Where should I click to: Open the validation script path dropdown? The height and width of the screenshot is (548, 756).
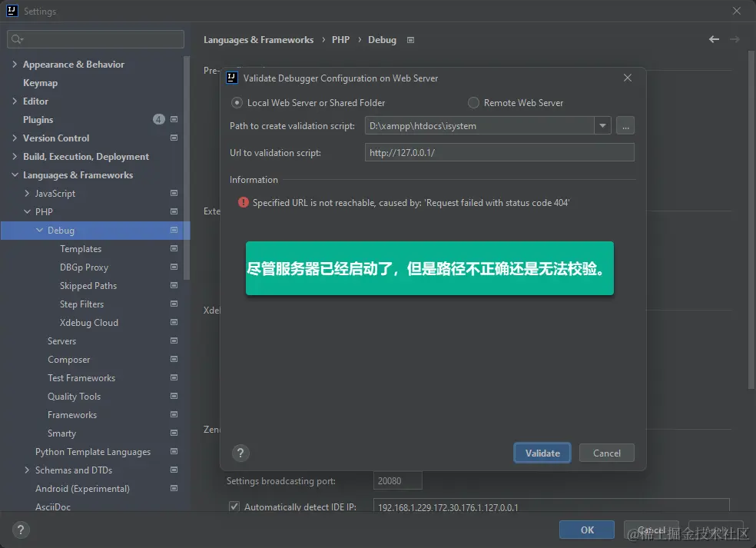click(x=602, y=125)
